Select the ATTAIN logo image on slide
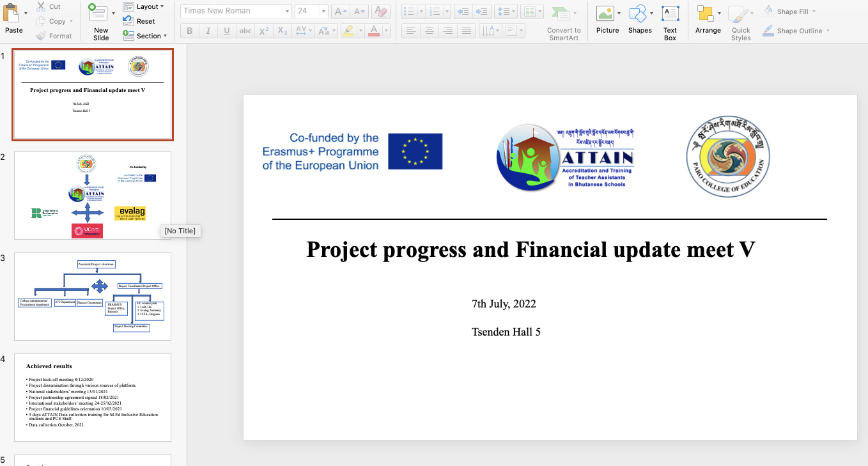868x466 pixels. [566, 157]
